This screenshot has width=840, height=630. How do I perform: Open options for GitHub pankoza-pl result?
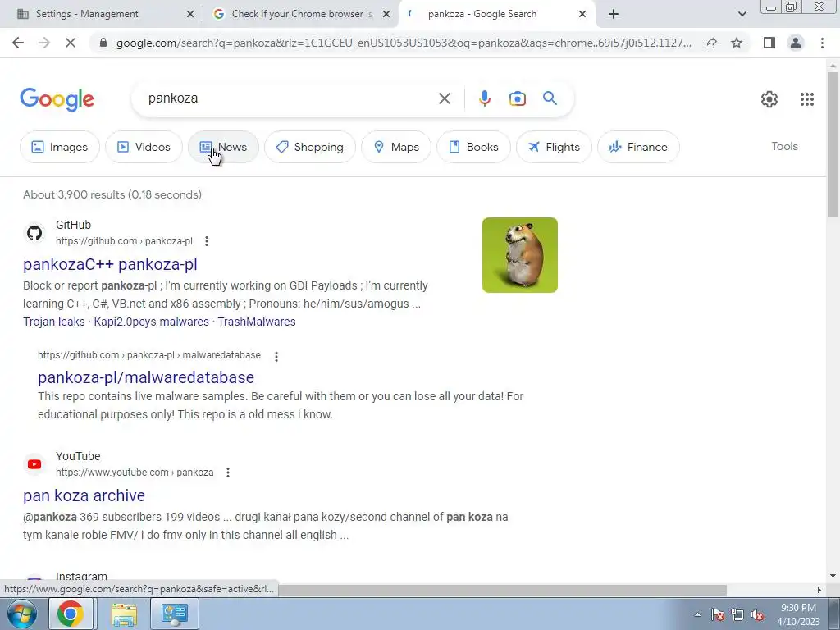pos(206,241)
